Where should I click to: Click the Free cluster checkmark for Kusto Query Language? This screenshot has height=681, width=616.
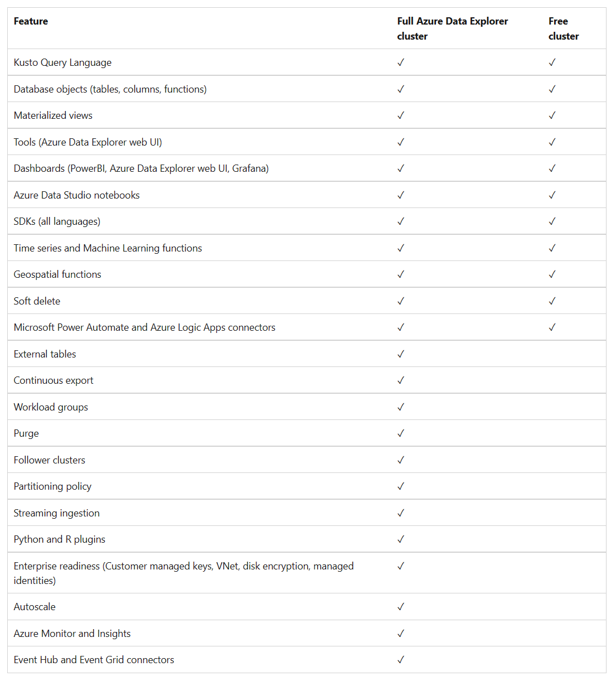pyautogui.click(x=552, y=62)
